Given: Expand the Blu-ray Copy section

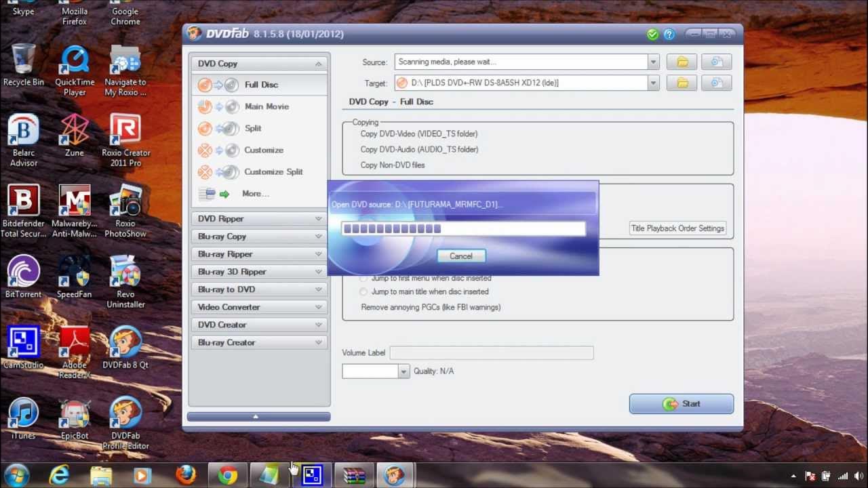Looking at the screenshot, I should tap(319, 237).
